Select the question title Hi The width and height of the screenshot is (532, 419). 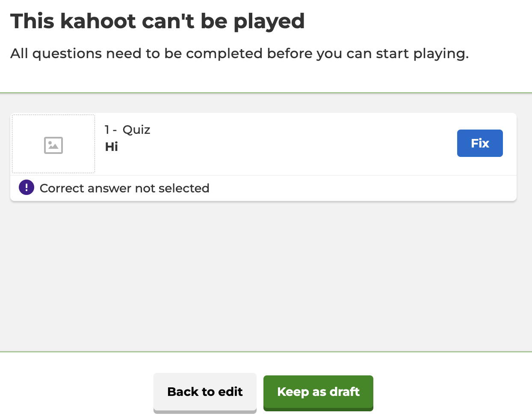[x=112, y=147]
